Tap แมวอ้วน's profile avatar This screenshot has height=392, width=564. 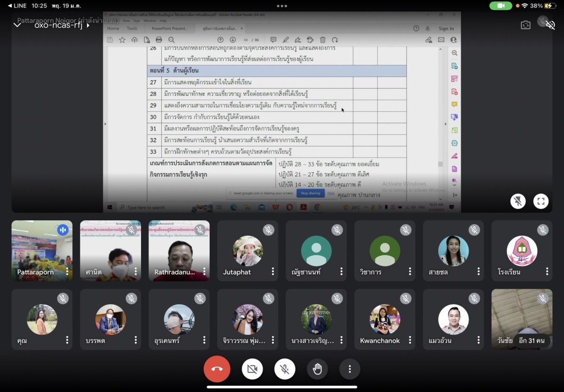pyautogui.click(x=454, y=320)
